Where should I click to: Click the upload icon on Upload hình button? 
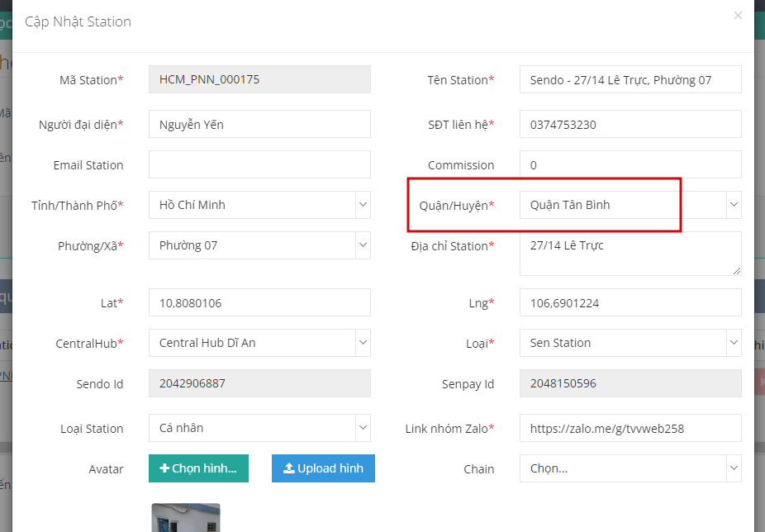tap(289, 468)
